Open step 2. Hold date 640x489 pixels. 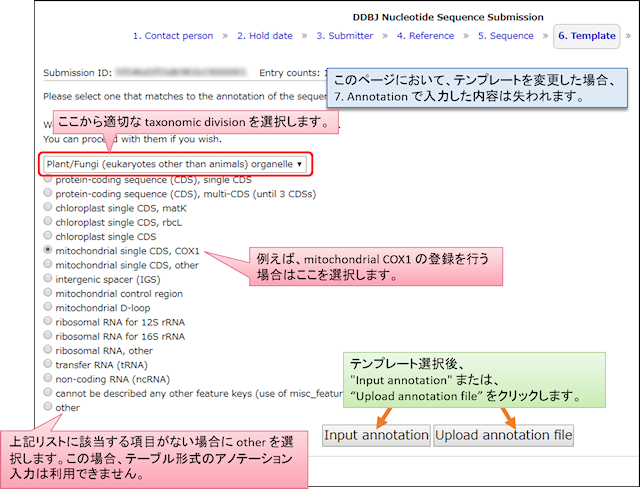[265, 36]
